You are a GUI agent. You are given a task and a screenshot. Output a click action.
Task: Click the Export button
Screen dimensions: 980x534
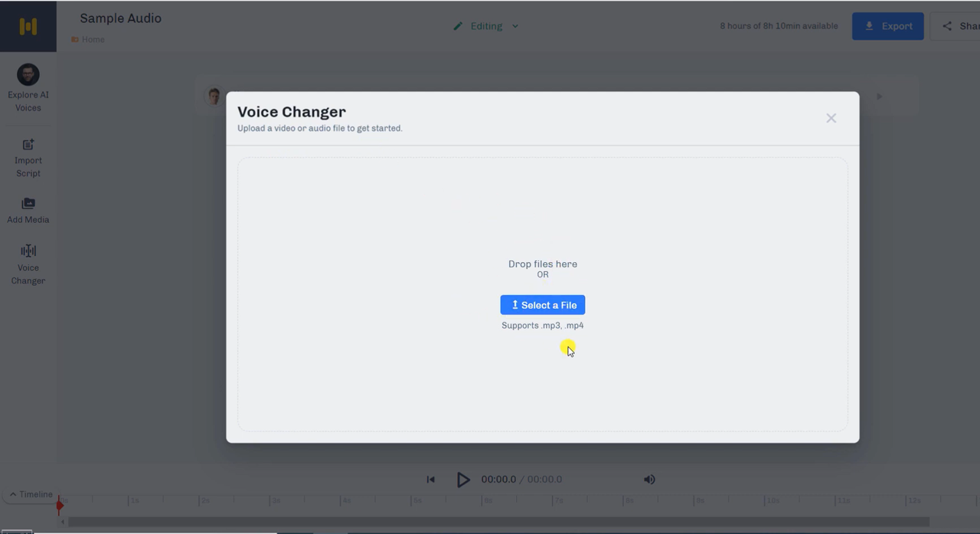[x=888, y=26]
